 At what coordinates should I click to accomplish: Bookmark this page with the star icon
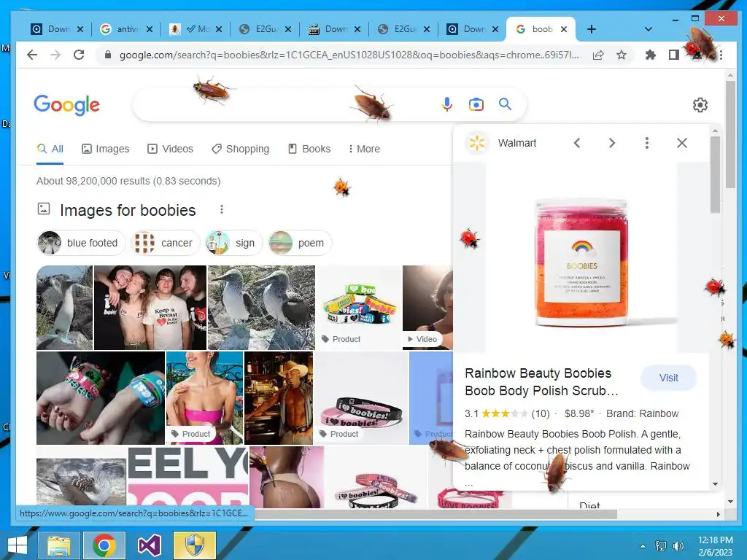click(x=622, y=55)
